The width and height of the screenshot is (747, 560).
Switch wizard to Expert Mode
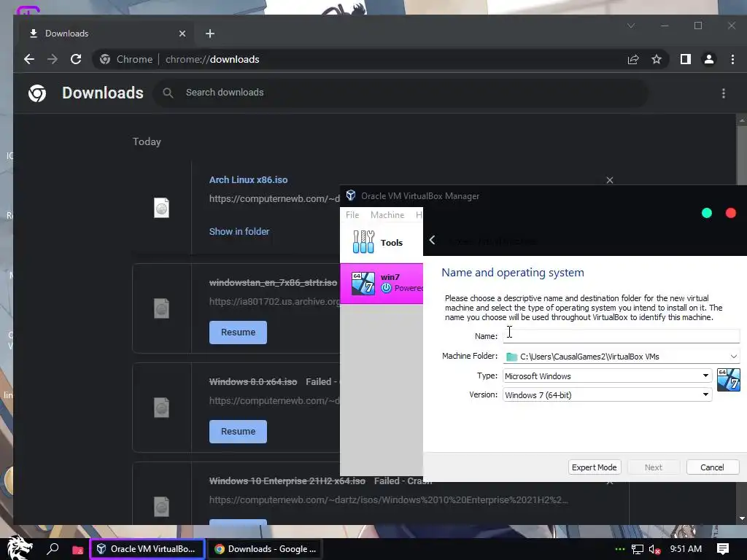point(594,467)
